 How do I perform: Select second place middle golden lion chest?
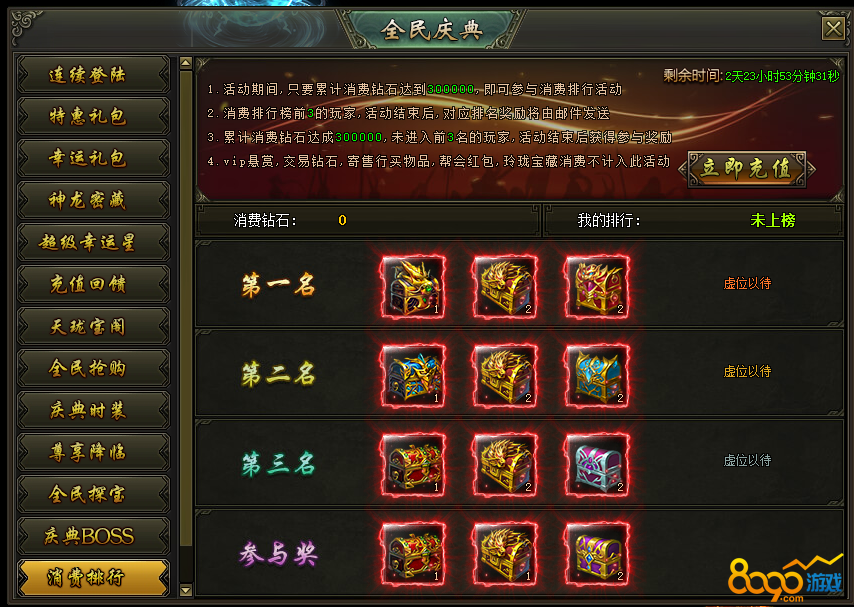click(x=505, y=376)
